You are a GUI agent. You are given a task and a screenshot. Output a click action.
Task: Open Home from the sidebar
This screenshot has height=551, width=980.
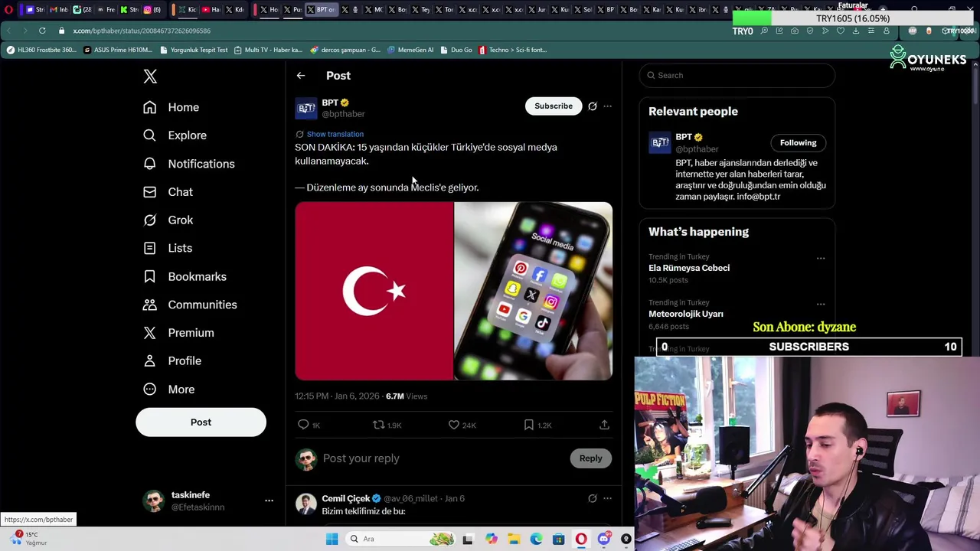171,107
